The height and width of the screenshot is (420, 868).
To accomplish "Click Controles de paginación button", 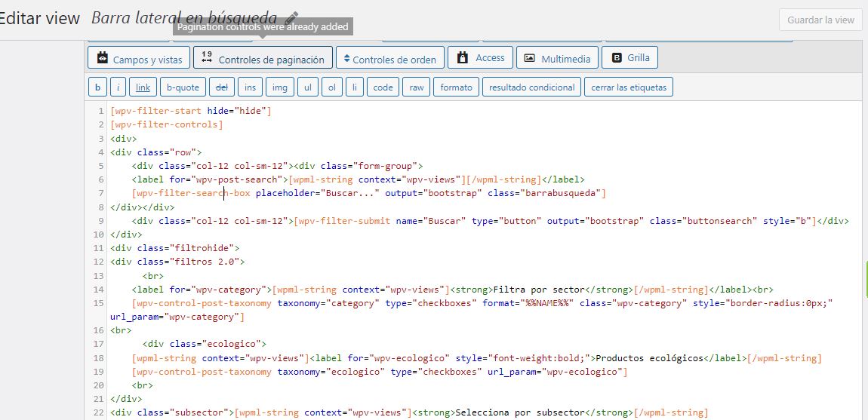I will 263,59.
